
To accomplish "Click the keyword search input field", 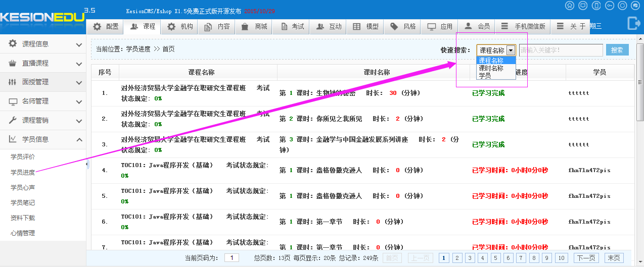I will point(560,50).
